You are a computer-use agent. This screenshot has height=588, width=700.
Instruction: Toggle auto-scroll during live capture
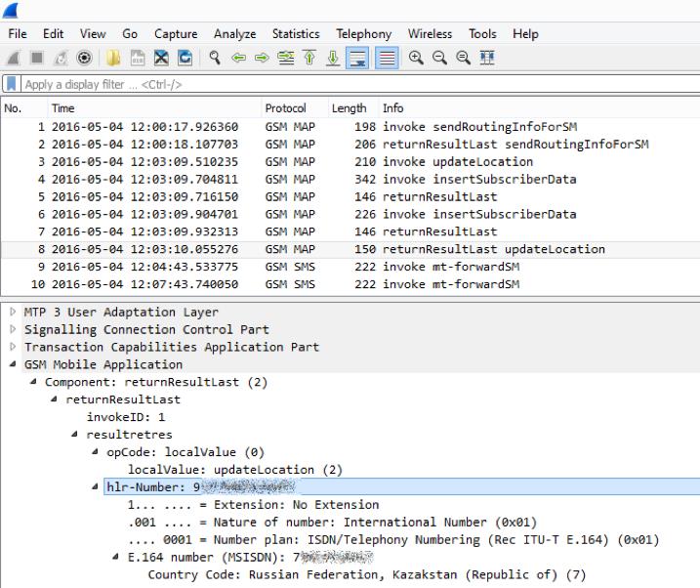point(357,59)
